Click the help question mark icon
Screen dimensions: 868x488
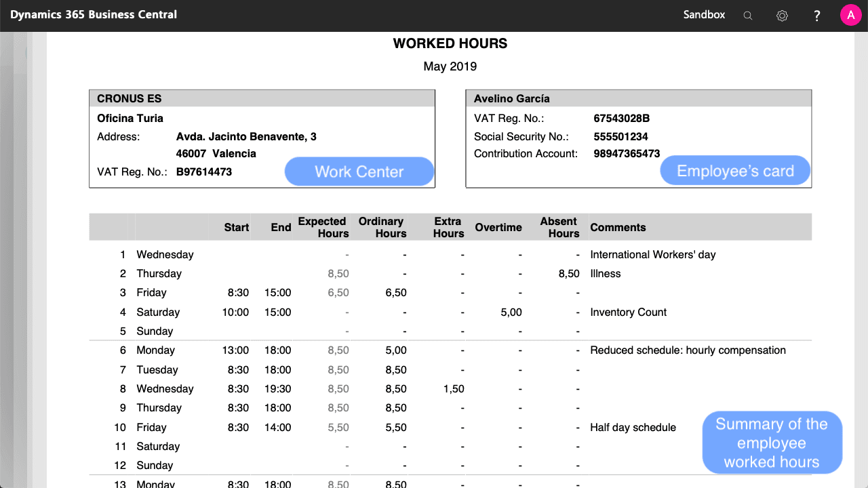[817, 16]
